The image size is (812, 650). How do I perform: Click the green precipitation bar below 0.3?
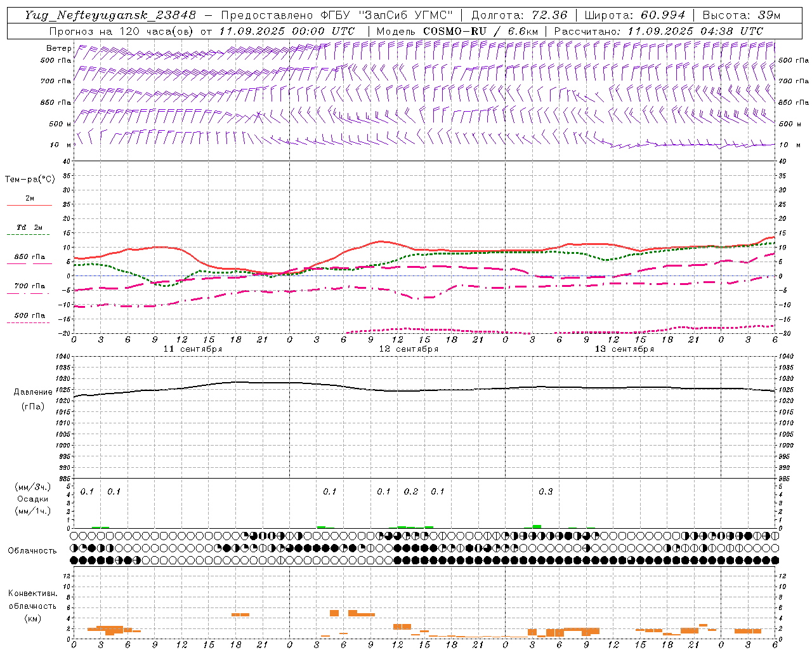tap(537, 527)
